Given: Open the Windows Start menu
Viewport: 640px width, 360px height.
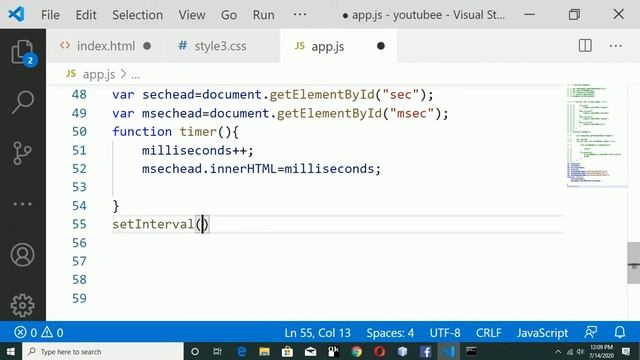Looking at the screenshot, I should point(11,351).
